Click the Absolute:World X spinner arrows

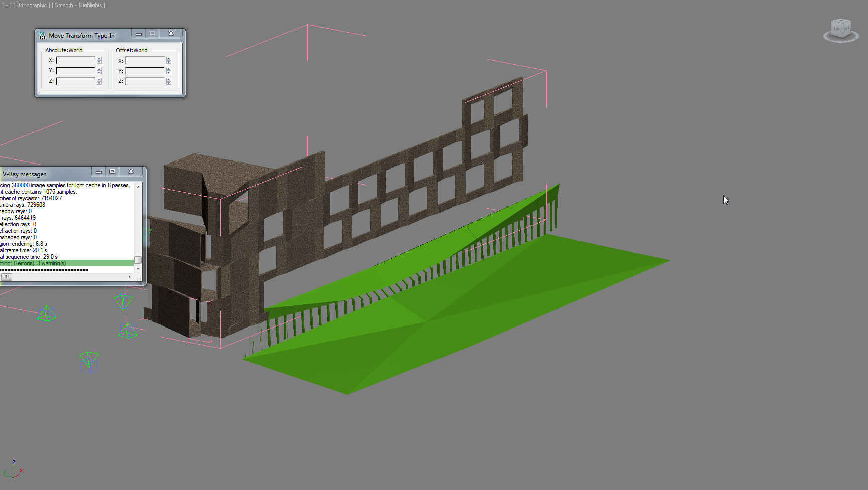point(99,60)
